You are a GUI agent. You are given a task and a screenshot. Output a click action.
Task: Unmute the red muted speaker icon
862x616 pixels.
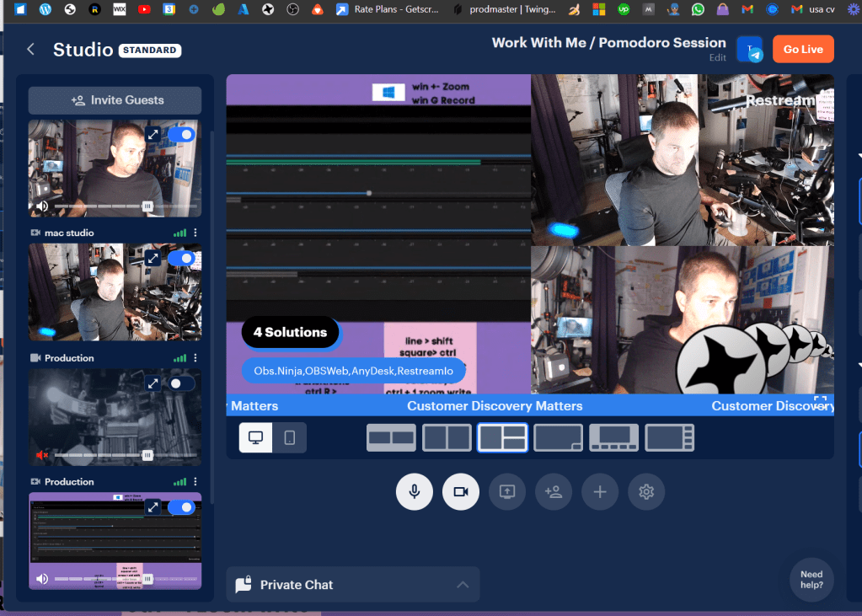pos(42,455)
